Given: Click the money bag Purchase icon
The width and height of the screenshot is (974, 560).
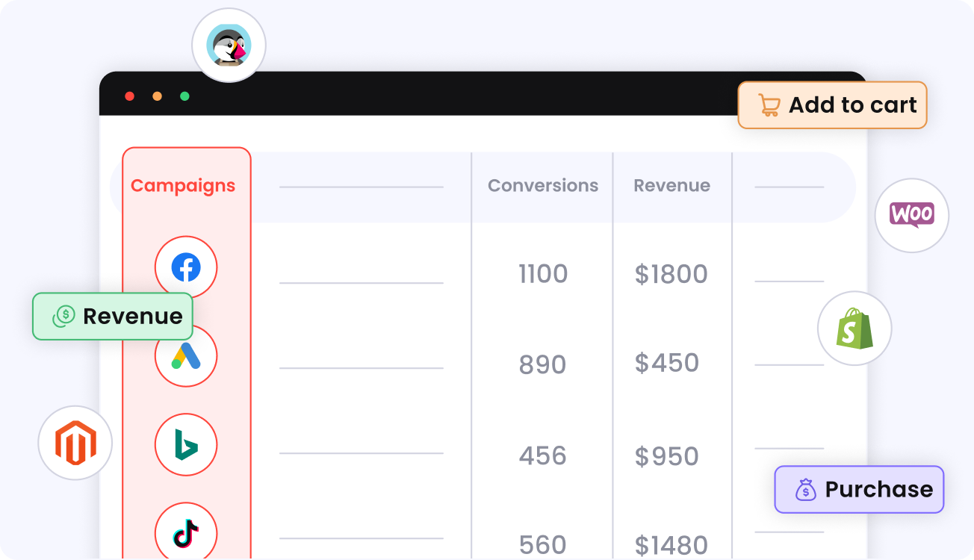Looking at the screenshot, I should 806,490.
